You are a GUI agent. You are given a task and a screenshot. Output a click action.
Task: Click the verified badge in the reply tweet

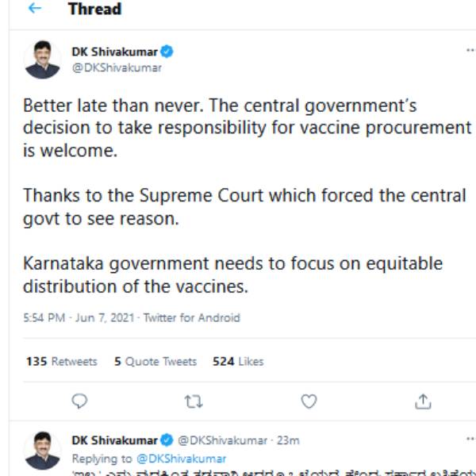coord(167,440)
